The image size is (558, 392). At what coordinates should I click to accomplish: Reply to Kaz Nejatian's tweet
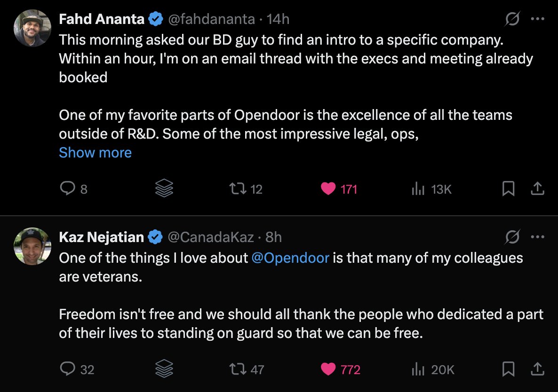(x=67, y=369)
